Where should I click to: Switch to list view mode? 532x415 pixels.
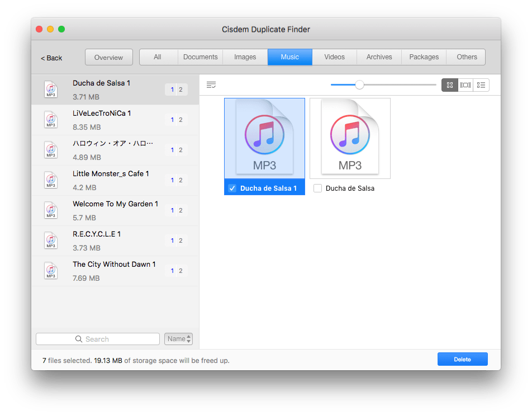pyautogui.click(x=481, y=85)
